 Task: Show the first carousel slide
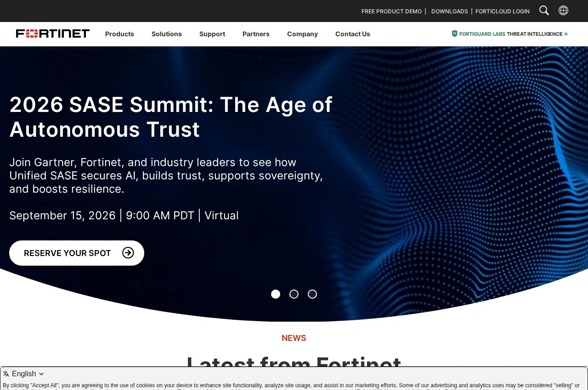pyautogui.click(x=276, y=294)
